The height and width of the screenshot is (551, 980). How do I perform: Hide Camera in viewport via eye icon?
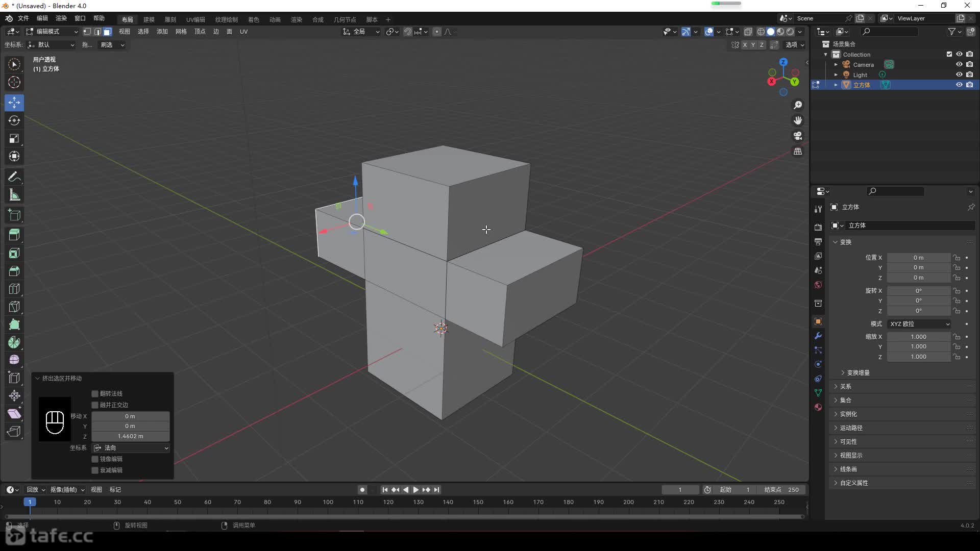(959, 64)
